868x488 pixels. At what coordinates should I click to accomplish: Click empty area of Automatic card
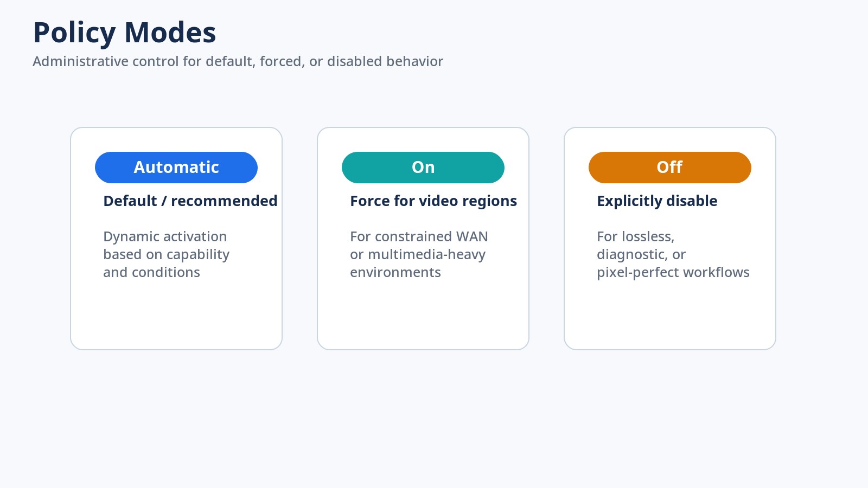176,317
